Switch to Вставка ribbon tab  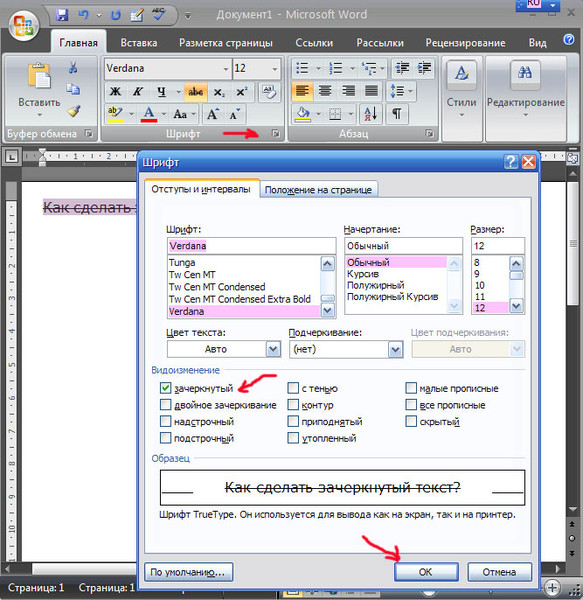pyautogui.click(x=138, y=42)
